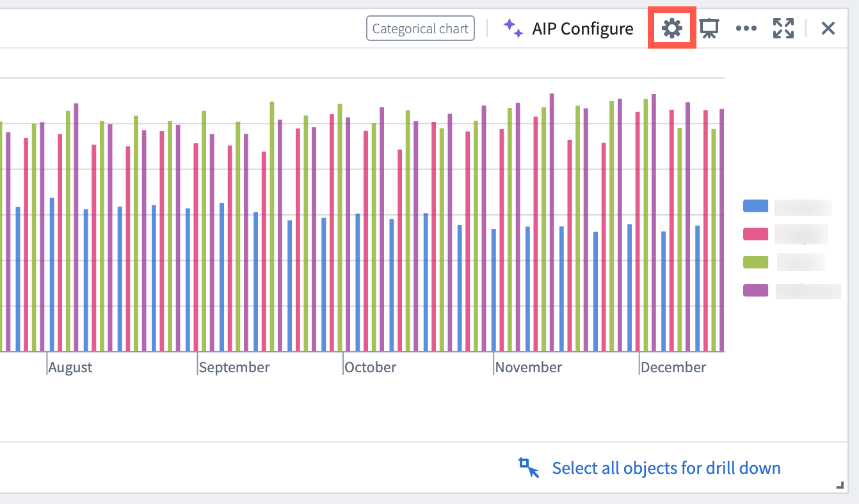Click Select all objects for drill down
Viewport: 859px width, 504px height.
pos(666,468)
